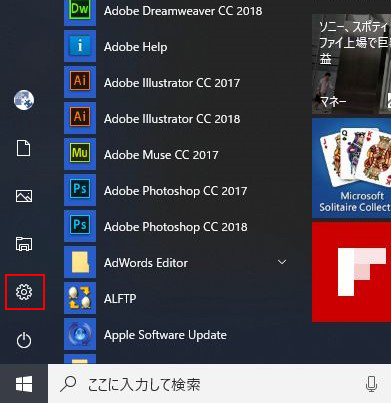Open the Documents icon in the sidebar

(24, 148)
